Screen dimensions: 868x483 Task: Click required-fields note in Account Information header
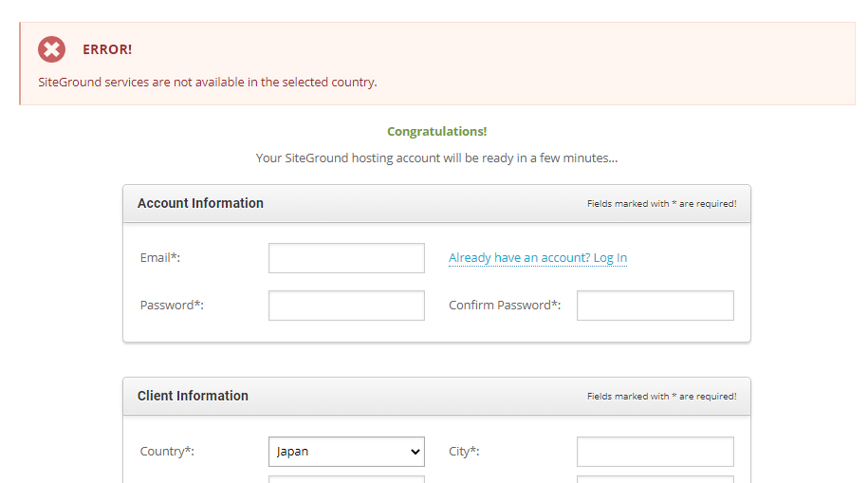coord(661,204)
